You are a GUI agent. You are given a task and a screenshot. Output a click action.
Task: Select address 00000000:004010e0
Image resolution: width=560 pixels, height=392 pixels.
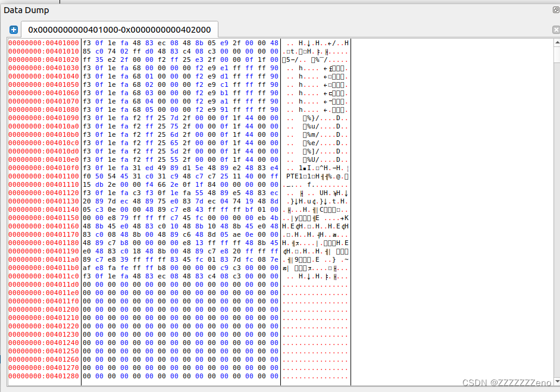point(43,159)
